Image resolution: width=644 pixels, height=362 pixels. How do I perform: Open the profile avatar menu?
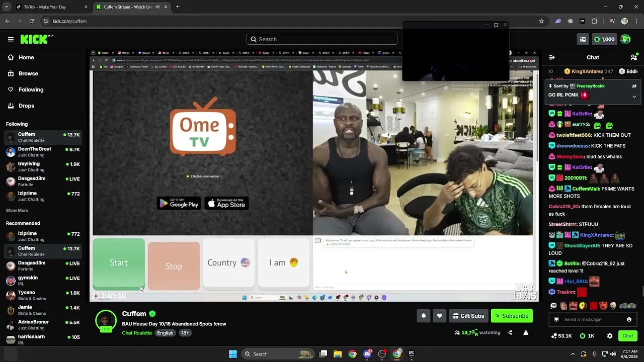(x=625, y=39)
